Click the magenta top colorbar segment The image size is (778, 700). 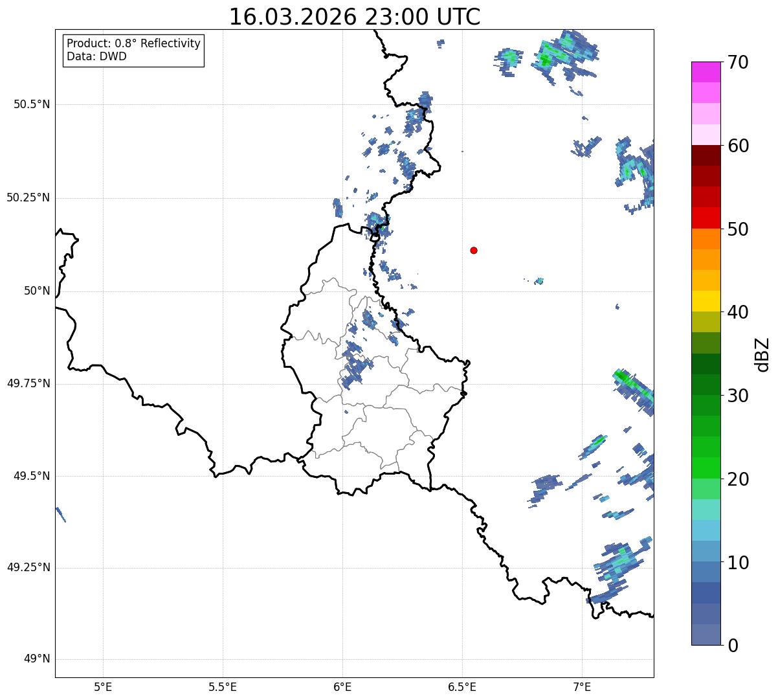click(706, 72)
